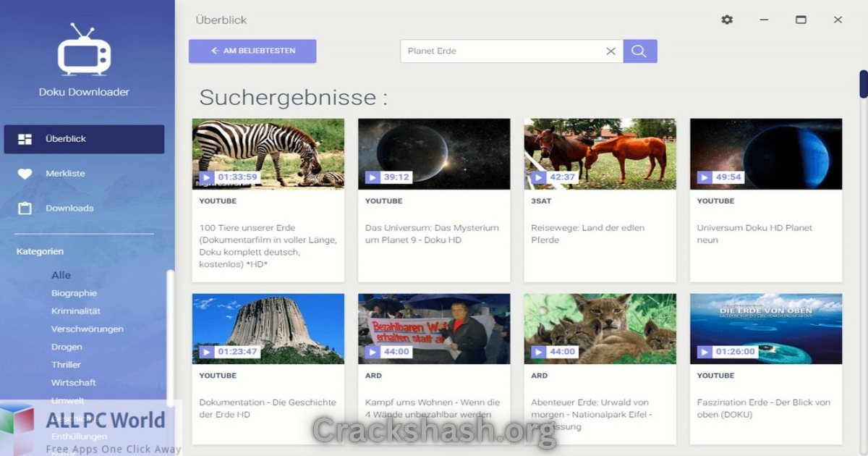The width and height of the screenshot is (868, 456).
Task: Select the Wirtschaft category
Action: point(74,382)
